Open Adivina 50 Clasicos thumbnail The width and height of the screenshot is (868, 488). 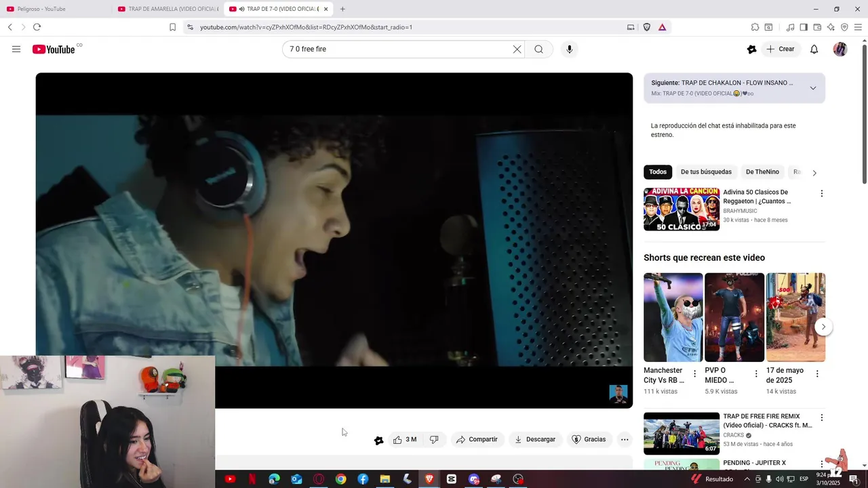tap(682, 209)
